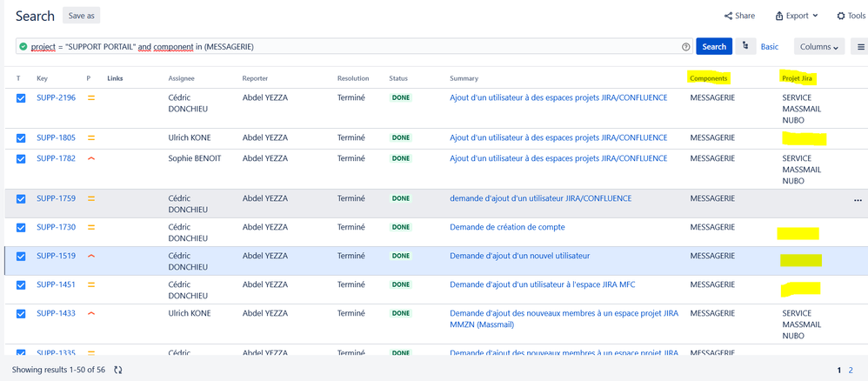Click the medium priority icon for SUPP-1805
868x381 pixels.
(91, 138)
